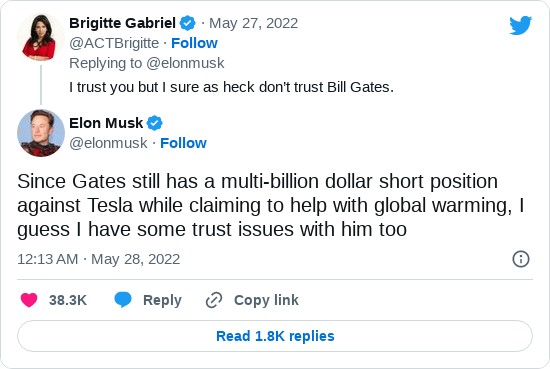Open Brigitte Gabriel's profile picture

(41, 37)
